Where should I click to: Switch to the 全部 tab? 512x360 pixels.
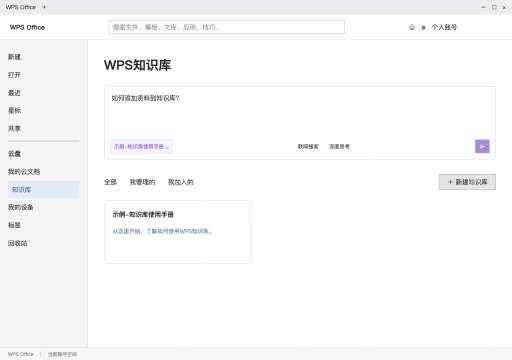[110, 182]
